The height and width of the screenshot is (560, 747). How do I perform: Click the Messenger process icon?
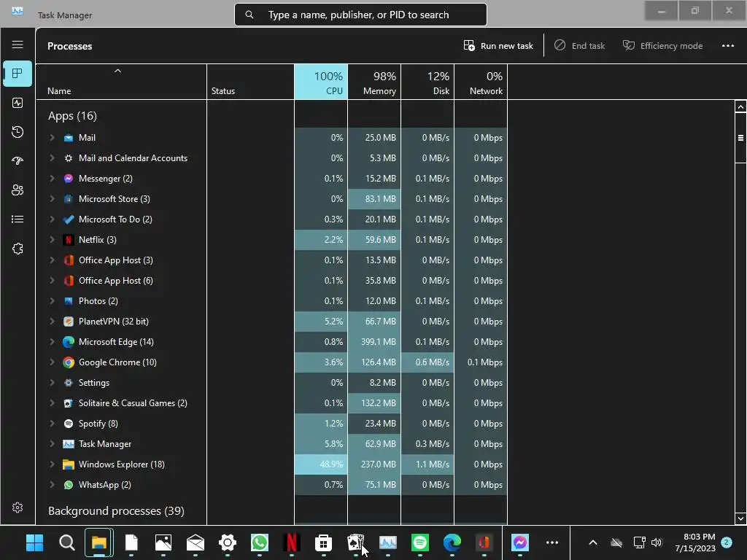(69, 179)
